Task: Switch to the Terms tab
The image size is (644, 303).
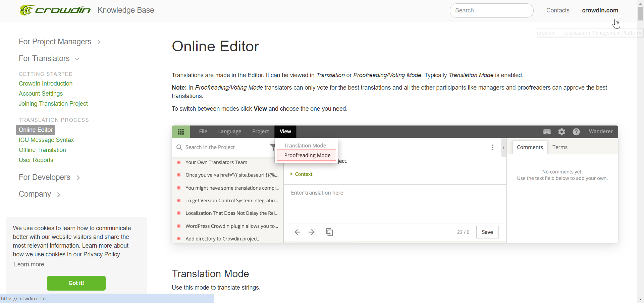Action: click(560, 147)
